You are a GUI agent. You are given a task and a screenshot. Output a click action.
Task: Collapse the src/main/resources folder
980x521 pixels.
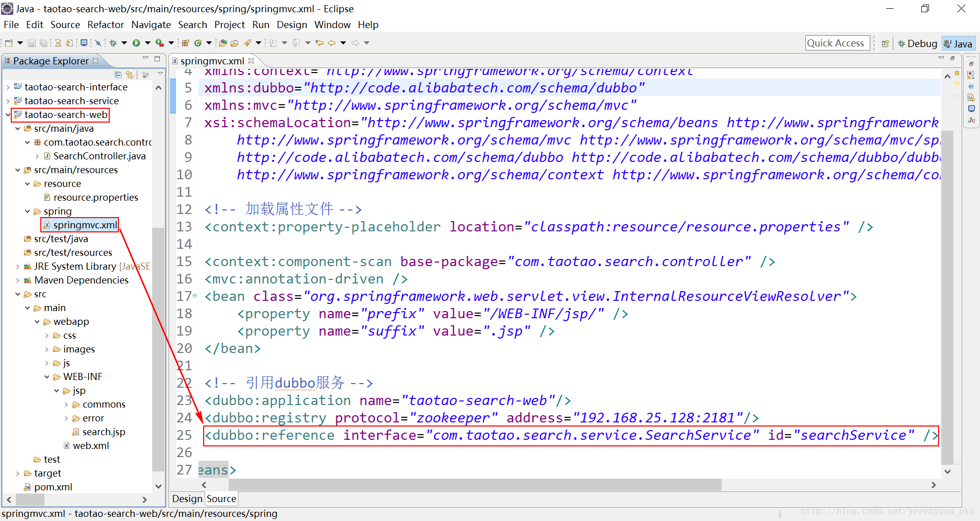coord(17,170)
